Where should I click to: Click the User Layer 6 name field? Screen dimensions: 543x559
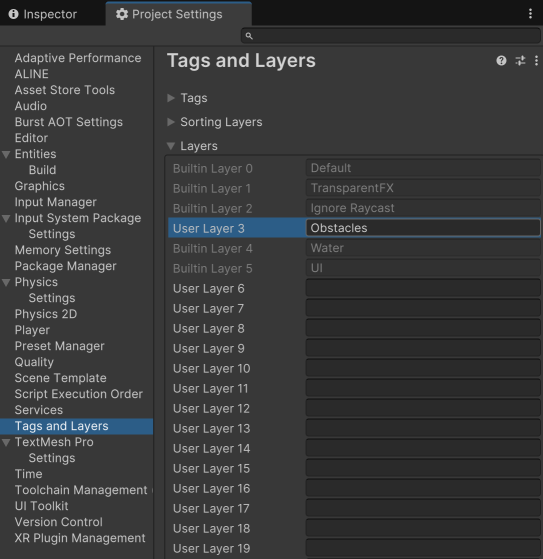point(423,288)
